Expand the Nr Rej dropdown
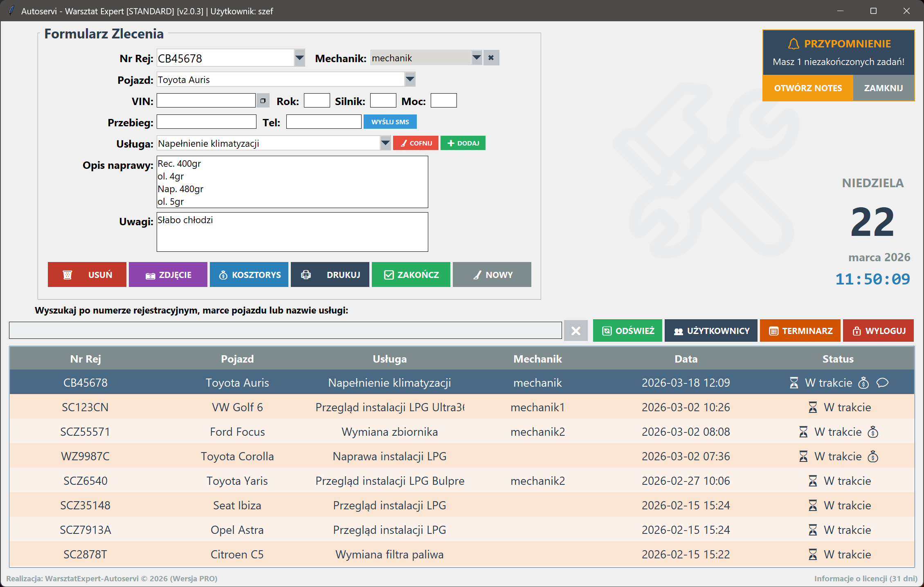 tap(299, 58)
